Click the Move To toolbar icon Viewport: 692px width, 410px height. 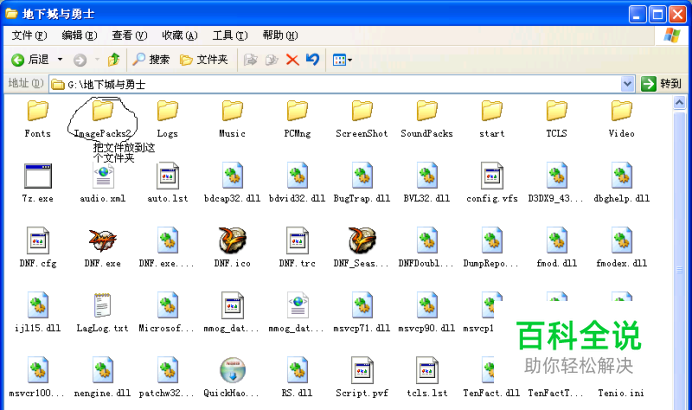[251, 60]
